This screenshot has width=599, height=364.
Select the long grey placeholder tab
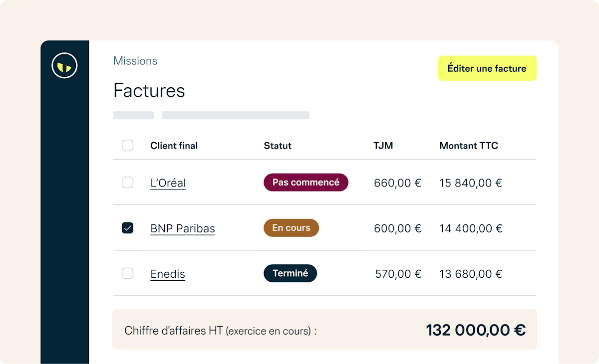click(236, 115)
